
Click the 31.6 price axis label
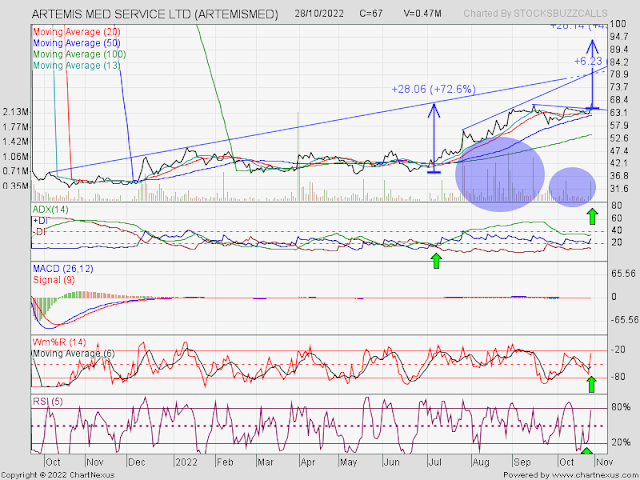tap(619, 189)
